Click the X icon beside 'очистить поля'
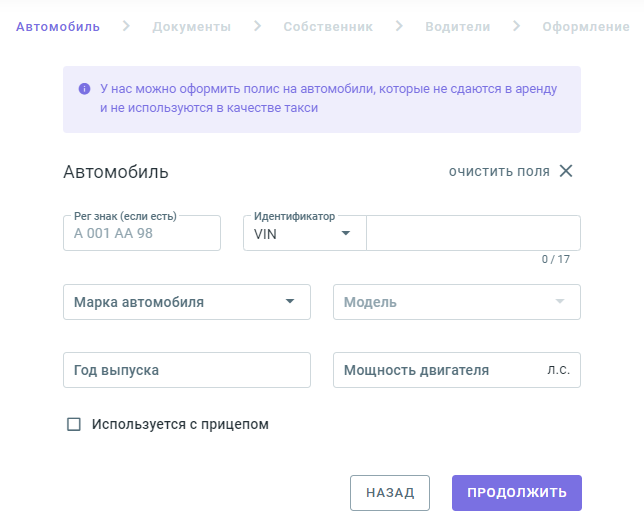 [x=566, y=171]
